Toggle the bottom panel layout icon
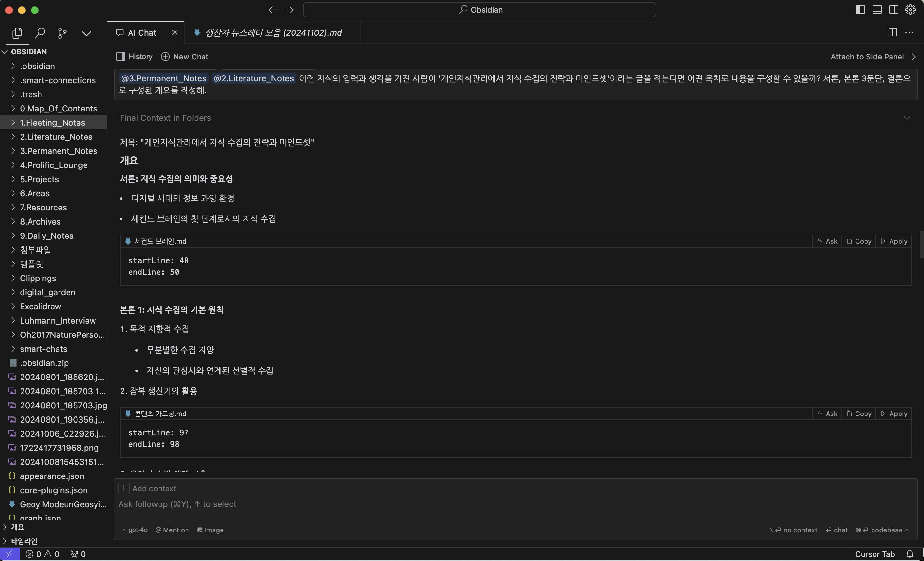924x561 pixels. coord(877,10)
